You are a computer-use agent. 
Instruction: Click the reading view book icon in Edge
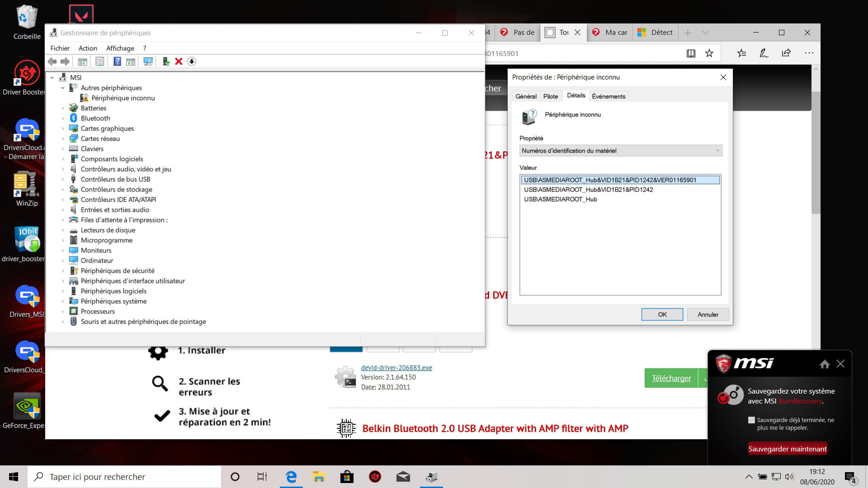click(691, 53)
